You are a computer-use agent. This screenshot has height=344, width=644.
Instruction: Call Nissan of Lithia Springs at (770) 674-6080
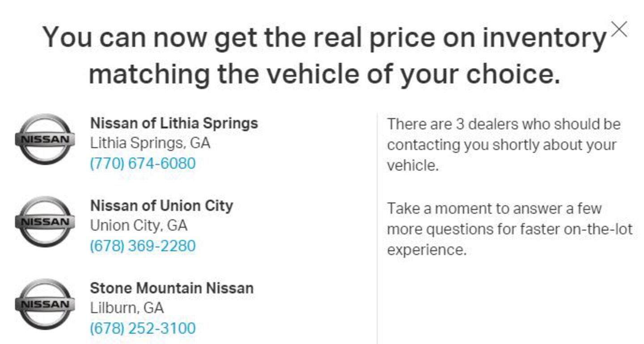tap(143, 163)
